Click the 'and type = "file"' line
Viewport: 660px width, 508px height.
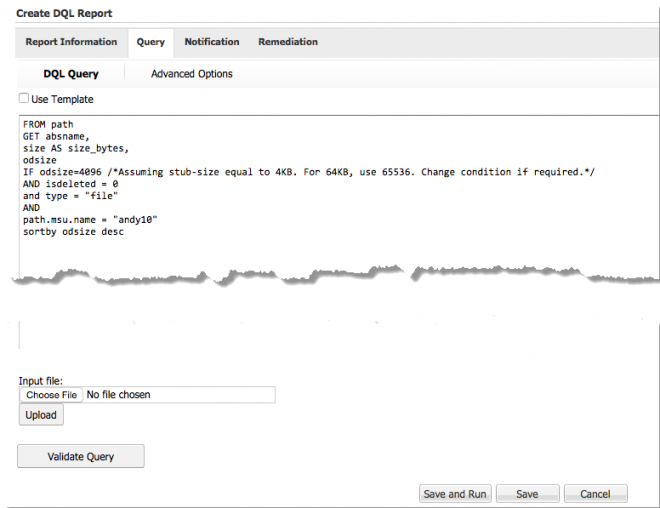tap(71, 196)
